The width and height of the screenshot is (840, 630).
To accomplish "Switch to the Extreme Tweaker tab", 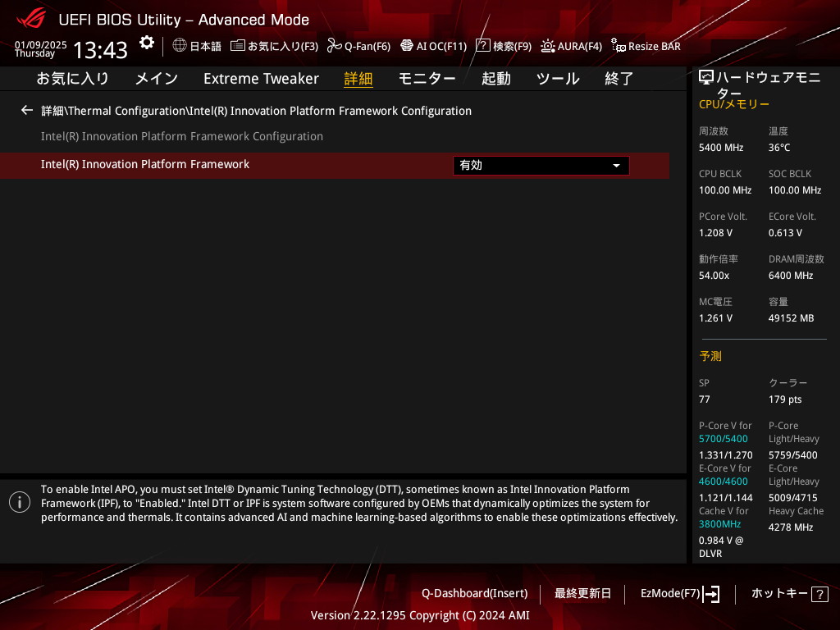I will 261,79.
